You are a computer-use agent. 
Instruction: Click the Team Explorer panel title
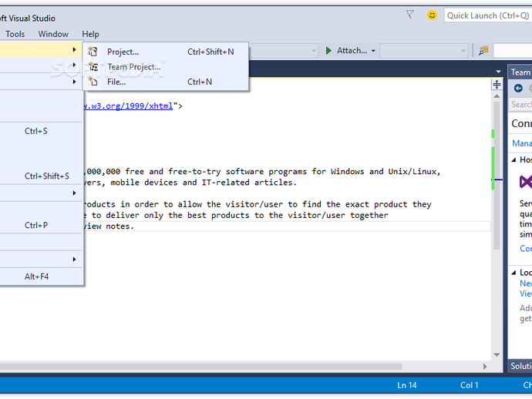(x=520, y=72)
